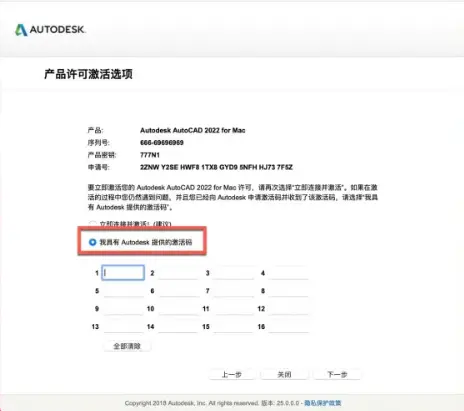Click activation code field 9

coord(123,309)
